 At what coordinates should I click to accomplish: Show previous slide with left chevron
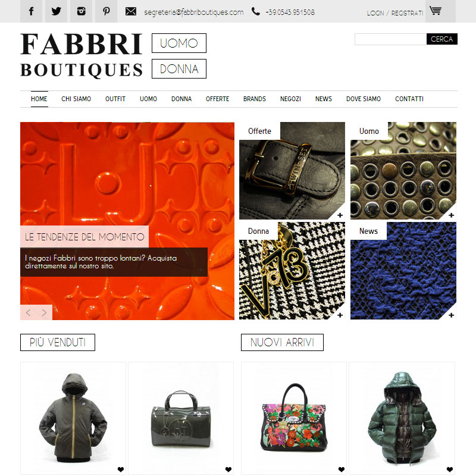28,312
